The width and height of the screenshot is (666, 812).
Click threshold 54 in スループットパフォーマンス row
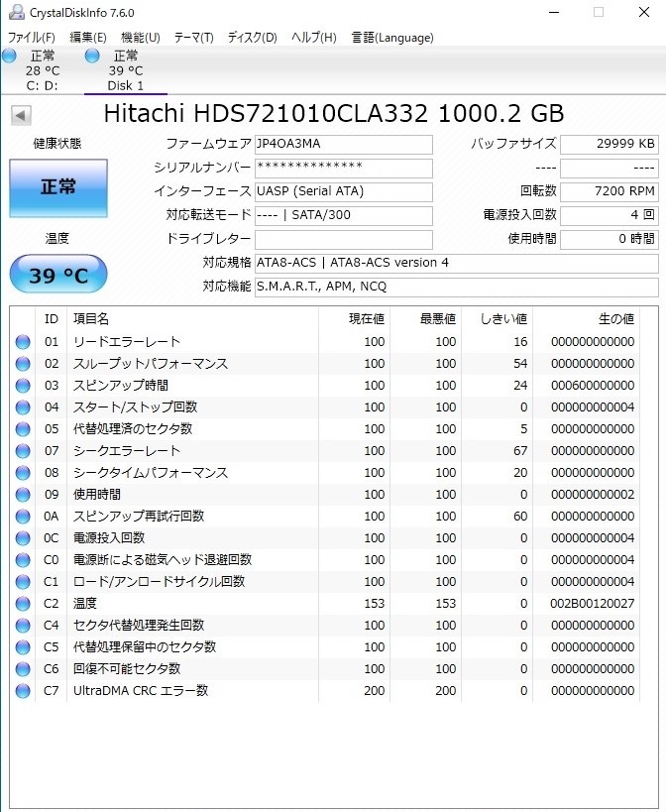(x=520, y=364)
